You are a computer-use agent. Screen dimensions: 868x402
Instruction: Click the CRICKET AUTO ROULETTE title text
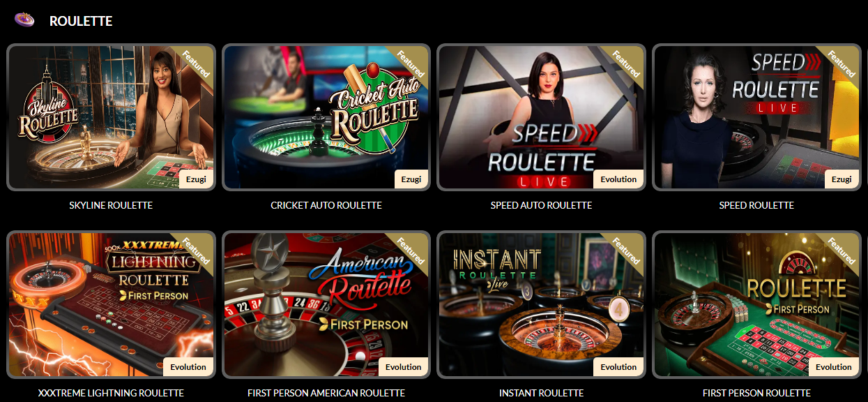[x=326, y=205]
